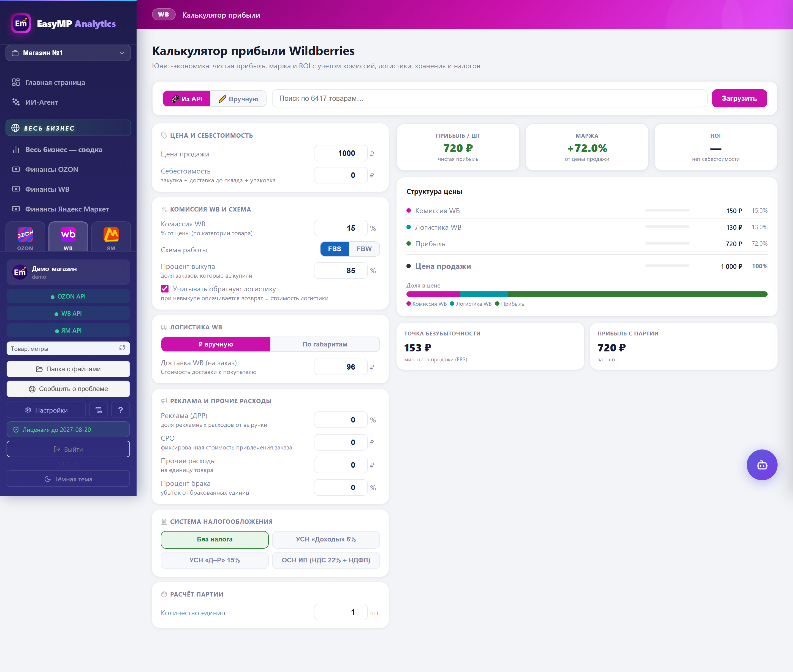The image size is (793, 672).
Task: Click the ВЕСЬ БИЗНЕС globe header
Action: 68,128
